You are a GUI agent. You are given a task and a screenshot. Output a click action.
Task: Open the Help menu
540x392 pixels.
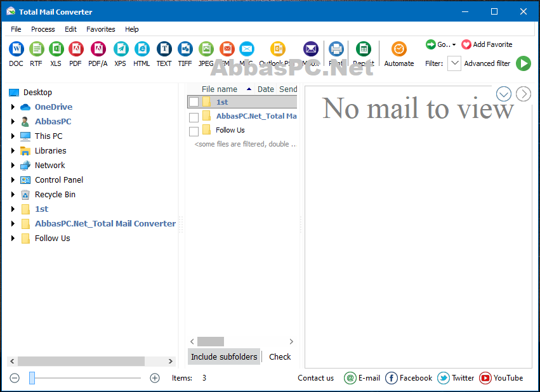click(x=131, y=29)
